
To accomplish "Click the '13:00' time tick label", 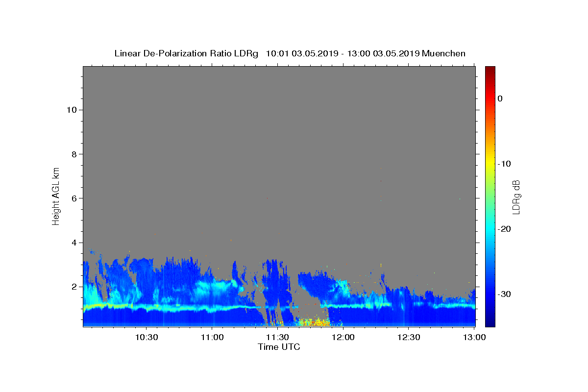I will 474,338.
